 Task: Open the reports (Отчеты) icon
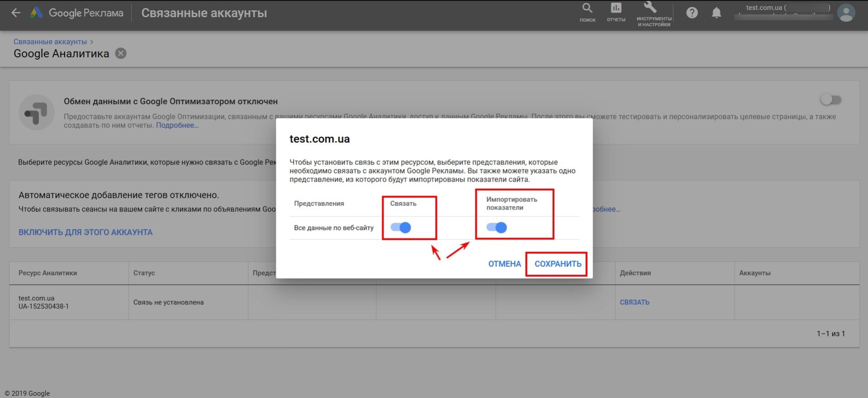pos(616,12)
